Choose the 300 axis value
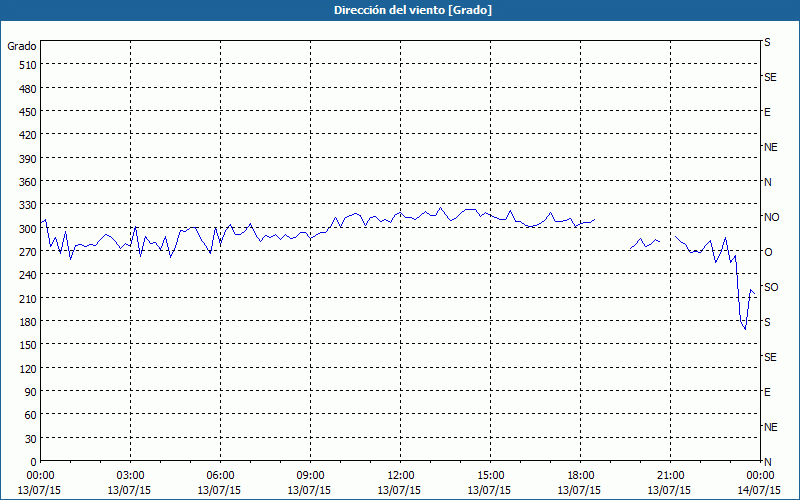 [28, 229]
